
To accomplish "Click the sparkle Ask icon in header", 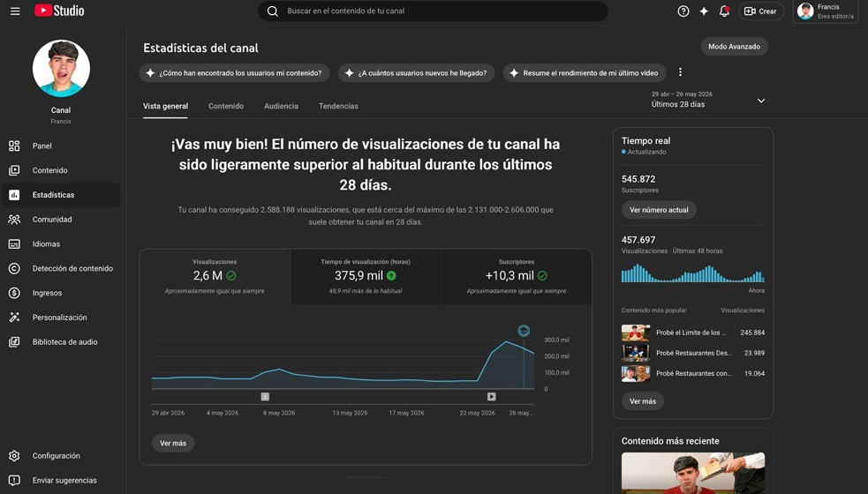I will click(x=704, y=11).
